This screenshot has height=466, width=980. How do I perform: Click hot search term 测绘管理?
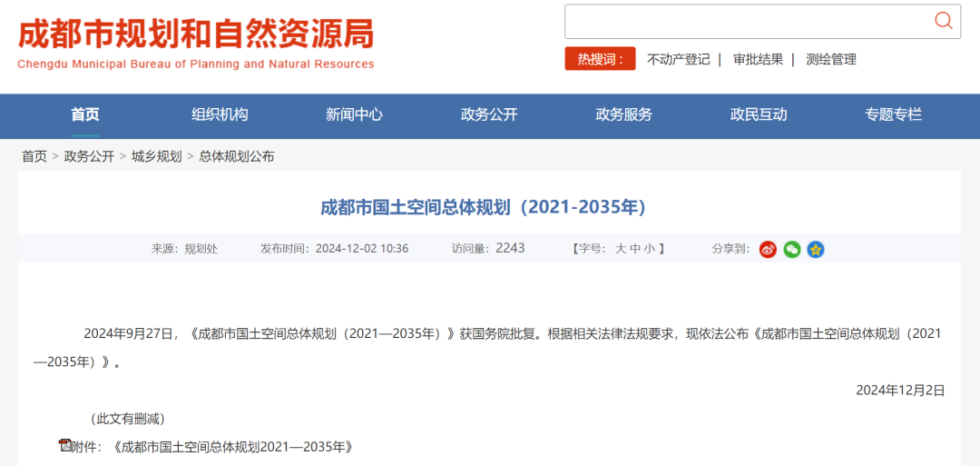pos(831,59)
